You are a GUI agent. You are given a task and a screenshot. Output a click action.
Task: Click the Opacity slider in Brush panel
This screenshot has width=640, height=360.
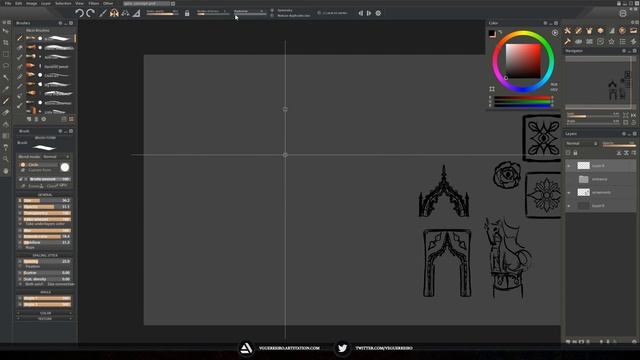[47, 207]
